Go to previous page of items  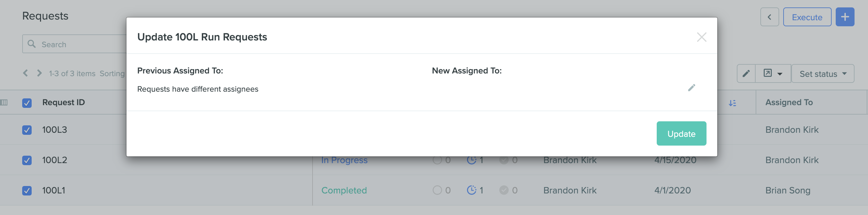pyautogui.click(x=25, y=73)
